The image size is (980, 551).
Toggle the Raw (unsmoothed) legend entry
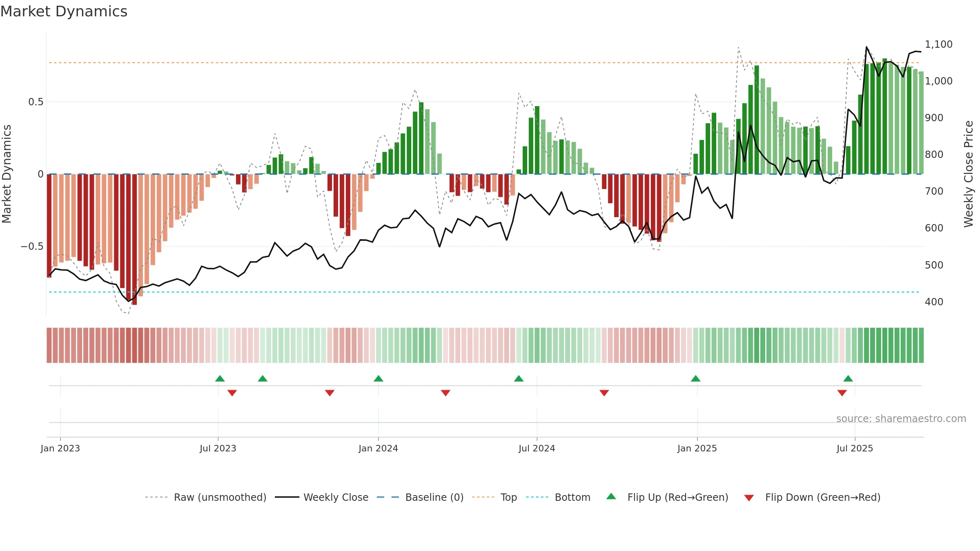coord(205,497)
